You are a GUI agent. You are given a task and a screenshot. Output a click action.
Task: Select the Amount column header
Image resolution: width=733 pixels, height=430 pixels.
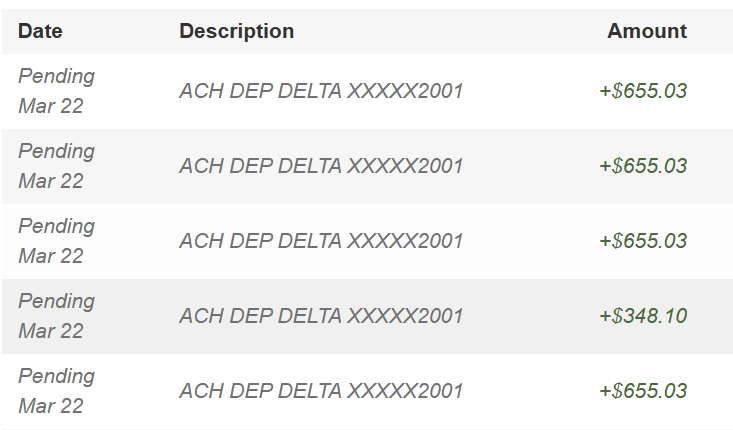(x=646, y=31)
